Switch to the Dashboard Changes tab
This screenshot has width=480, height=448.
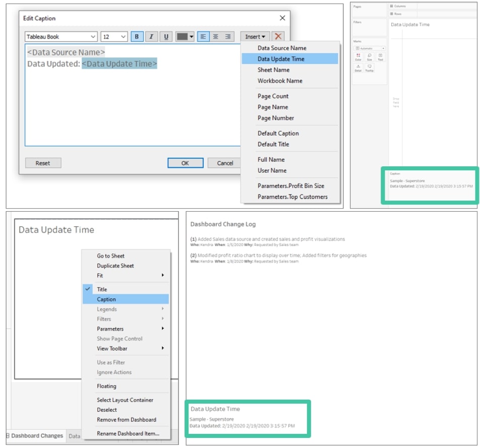click(x=35, y=435)
